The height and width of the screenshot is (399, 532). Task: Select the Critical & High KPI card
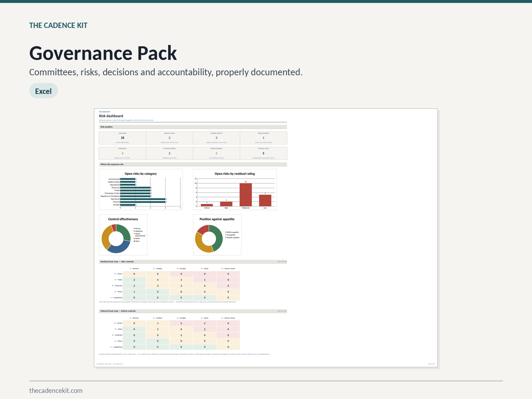tap(169, 138)
